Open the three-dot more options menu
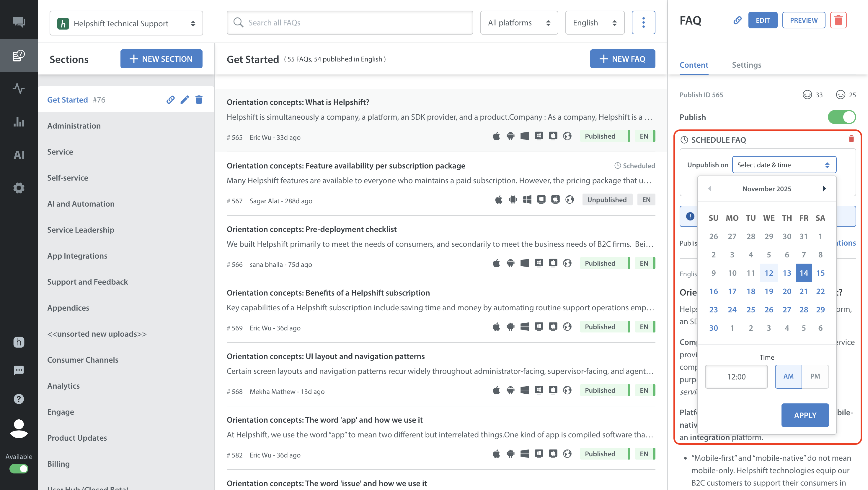This screenshot has height=490, width=868. 643,22
